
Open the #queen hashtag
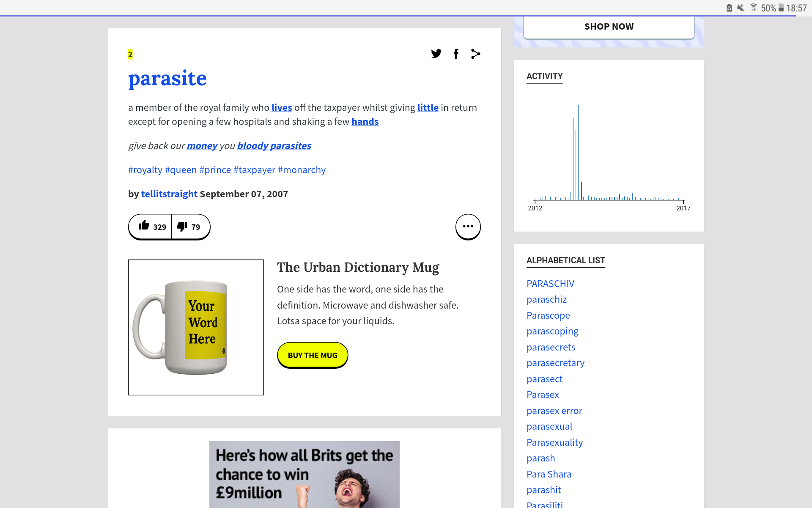pyautogui.click(x=181, y=170)
